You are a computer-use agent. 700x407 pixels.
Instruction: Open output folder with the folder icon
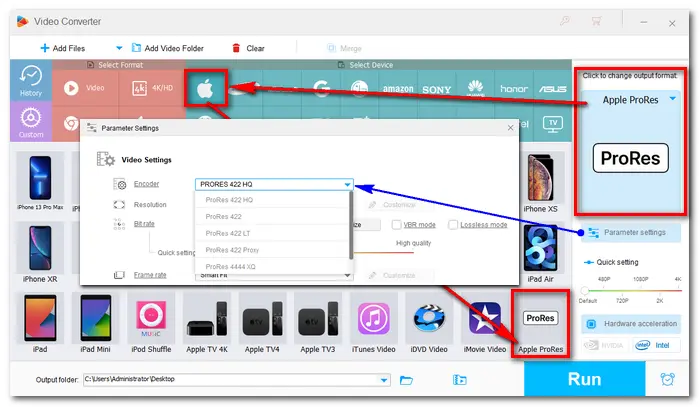click(406, 380)
